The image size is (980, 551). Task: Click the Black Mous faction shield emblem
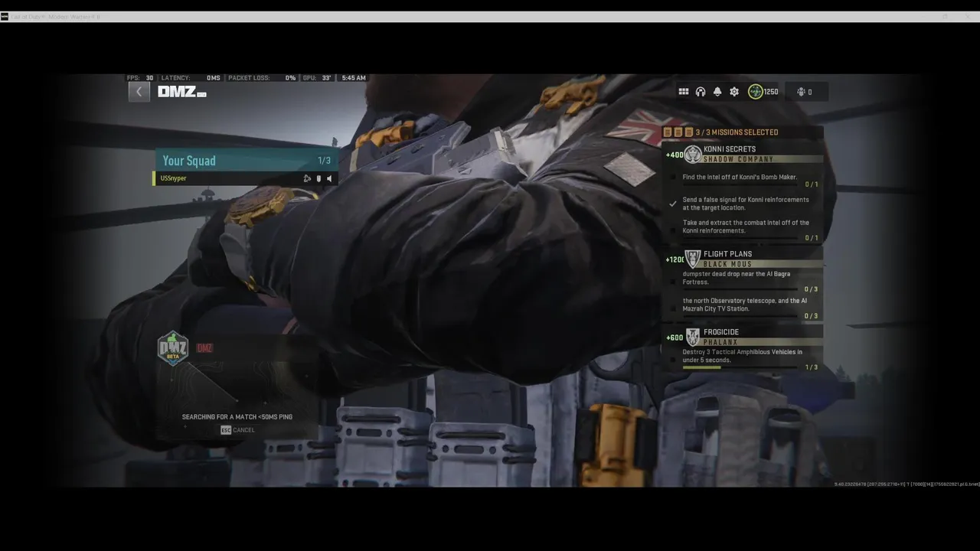[x=693, y=259]
